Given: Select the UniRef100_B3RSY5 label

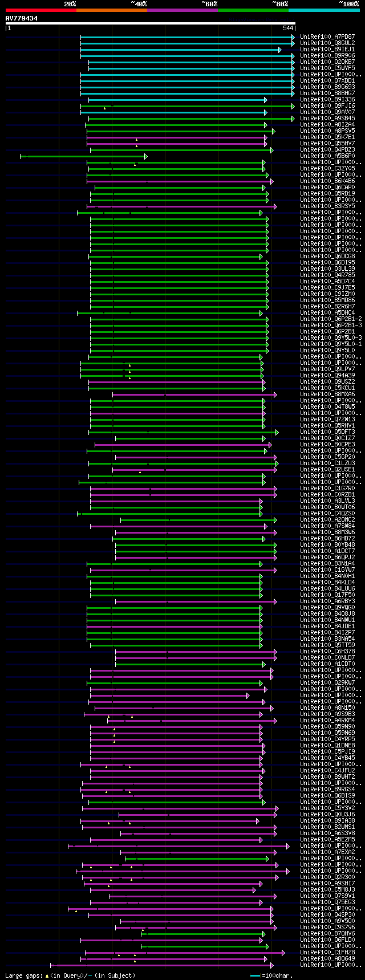Looking at the screenshot, I should click(327, 206).
